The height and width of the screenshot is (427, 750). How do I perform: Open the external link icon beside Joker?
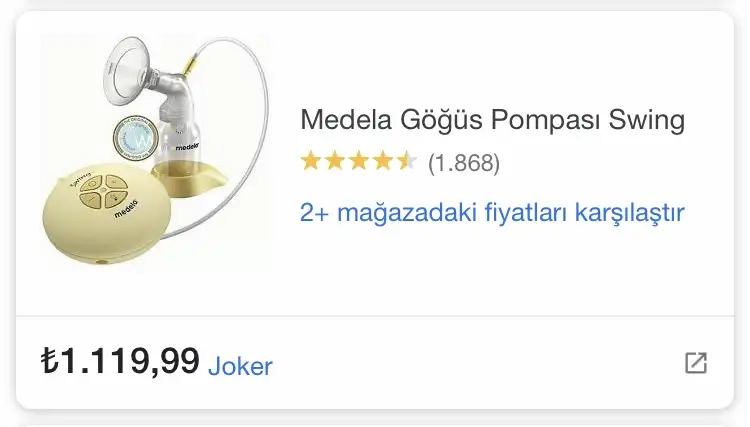(696, 363)
